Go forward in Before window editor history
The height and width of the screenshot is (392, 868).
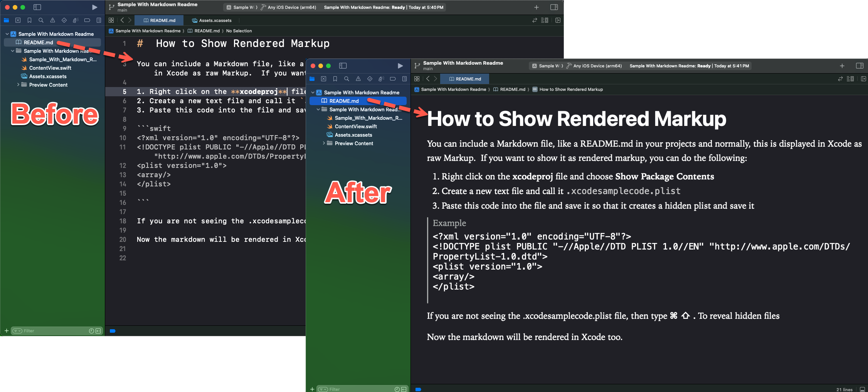pos(130,20)
